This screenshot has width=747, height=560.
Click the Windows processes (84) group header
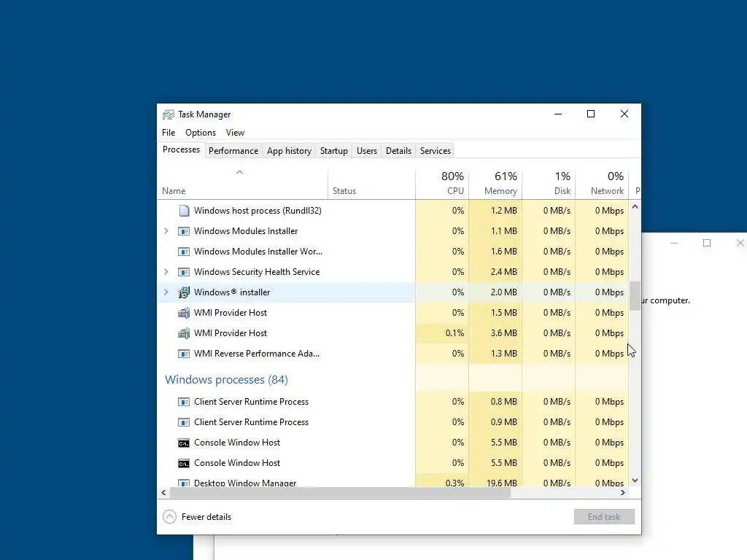[x=226, y=379]
